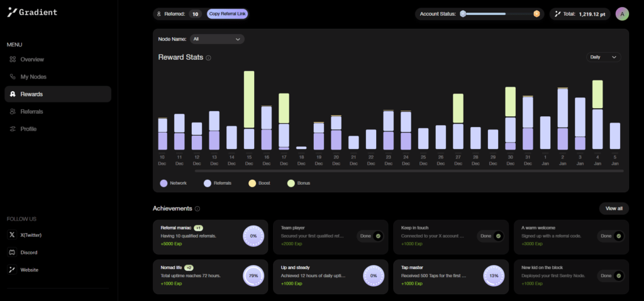Toggle the Referrals legend series
The width and height of the screenshot is (644, 301).
(x=208, y=183)
